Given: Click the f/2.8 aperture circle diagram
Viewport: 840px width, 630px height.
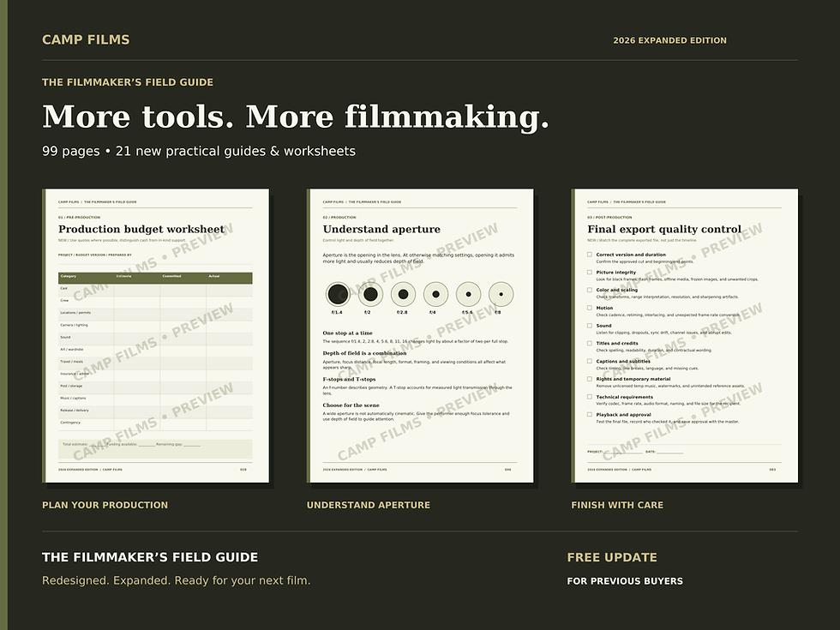Looking at the screenshot, I should pos(404,294).
